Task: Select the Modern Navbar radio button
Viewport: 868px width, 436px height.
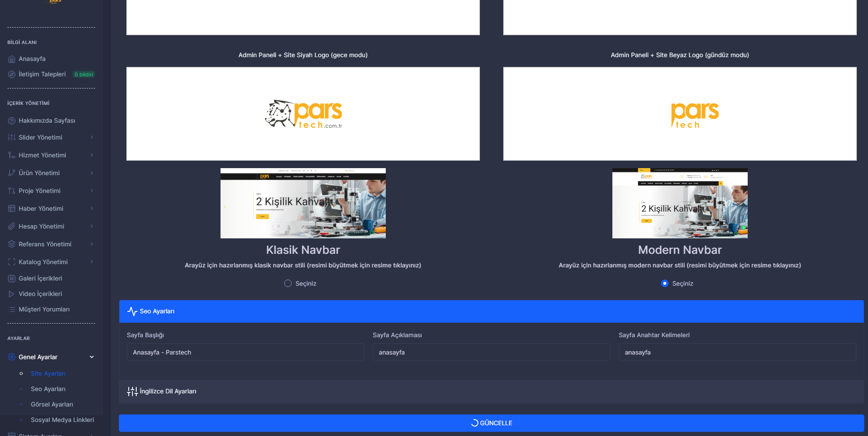Action: pyautogui.click(x=665, y=284)
